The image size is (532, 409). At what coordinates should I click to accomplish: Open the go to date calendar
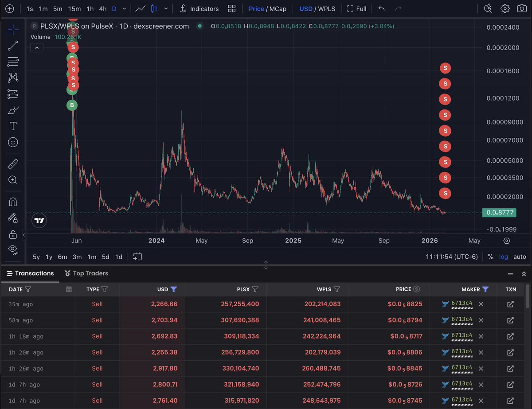(x=137, y=257)
